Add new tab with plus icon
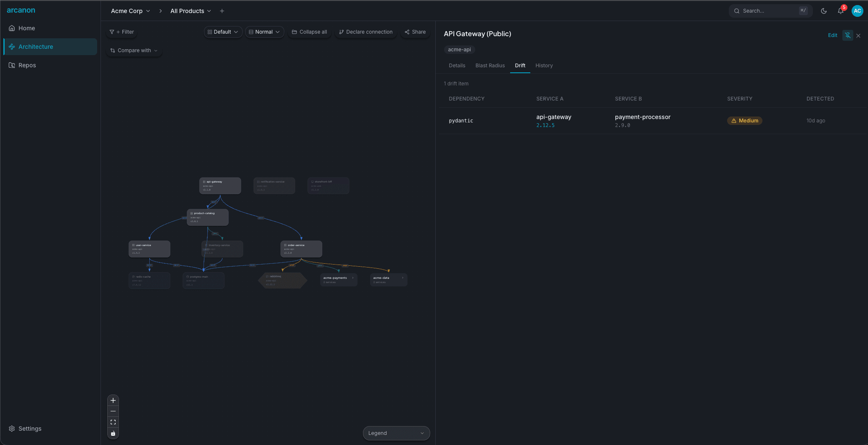The image size is (868, 445). (x=222, y=11)
